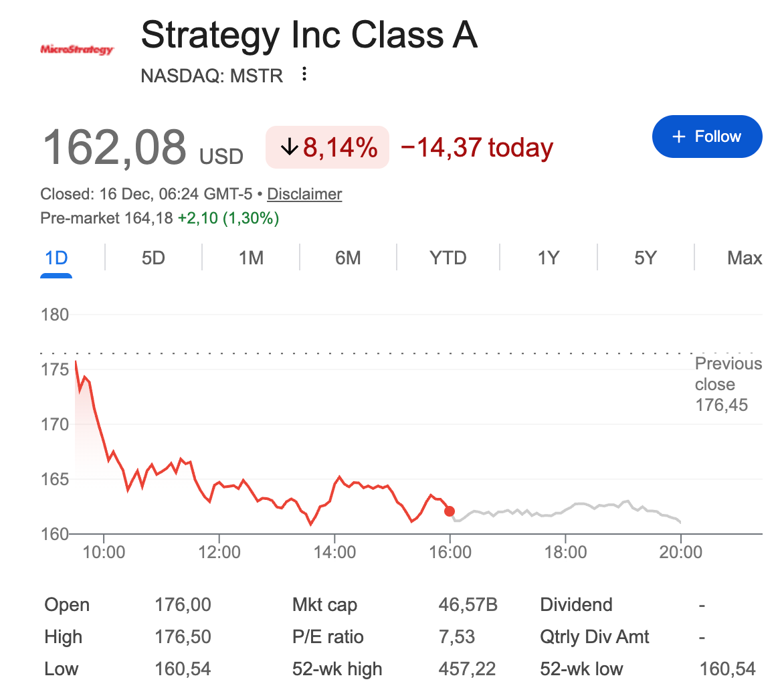View the 6M performance chart
This screenshot has width=780, height=700.
[x=348, y=258]
